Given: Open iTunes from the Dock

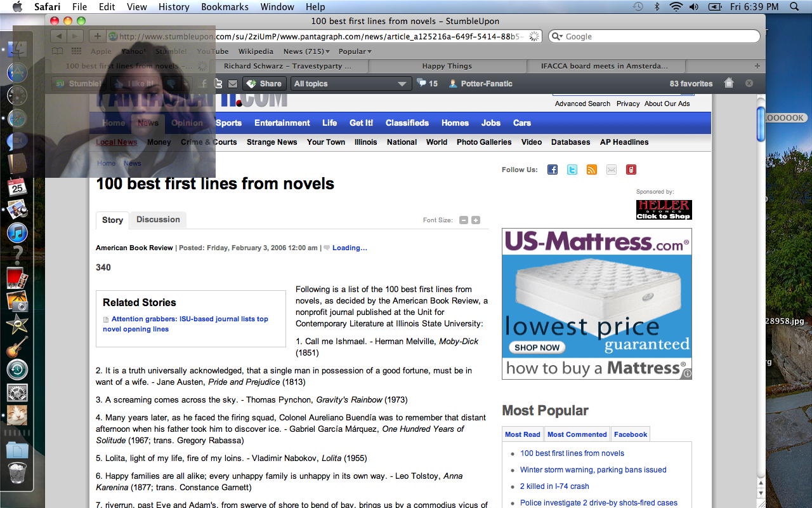Looking at the screenshot, I should (17, 232).
